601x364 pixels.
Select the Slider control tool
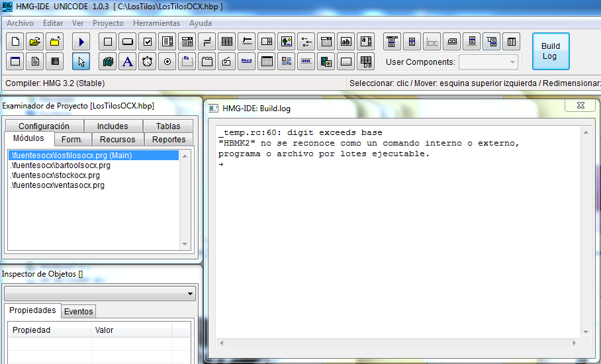click(x=247, y=42)
